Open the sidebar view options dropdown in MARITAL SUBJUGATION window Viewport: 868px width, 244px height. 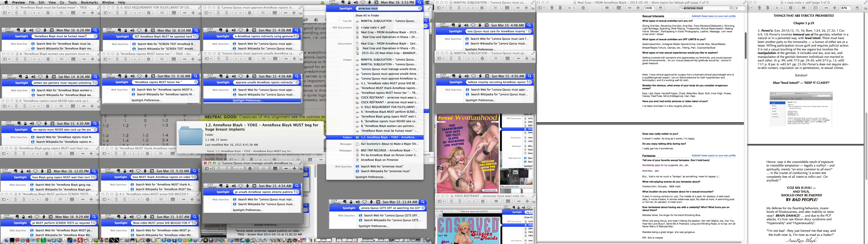pos(443,8)
